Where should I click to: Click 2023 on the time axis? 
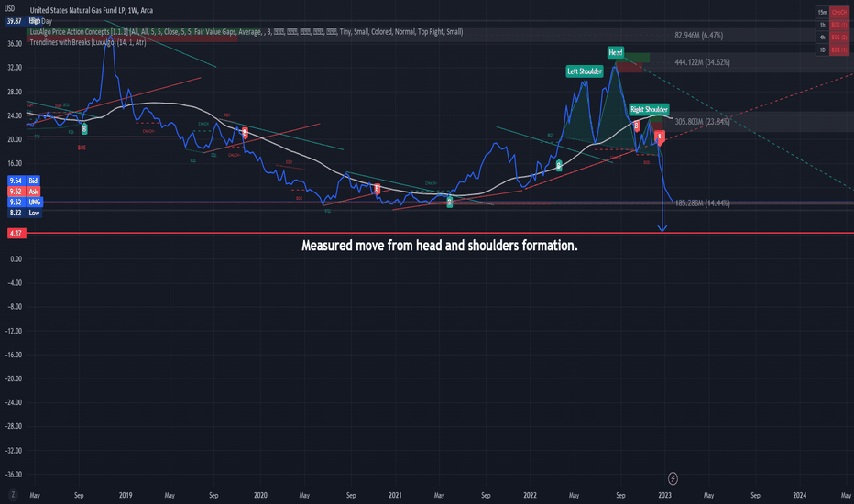(x=664, y=495)
